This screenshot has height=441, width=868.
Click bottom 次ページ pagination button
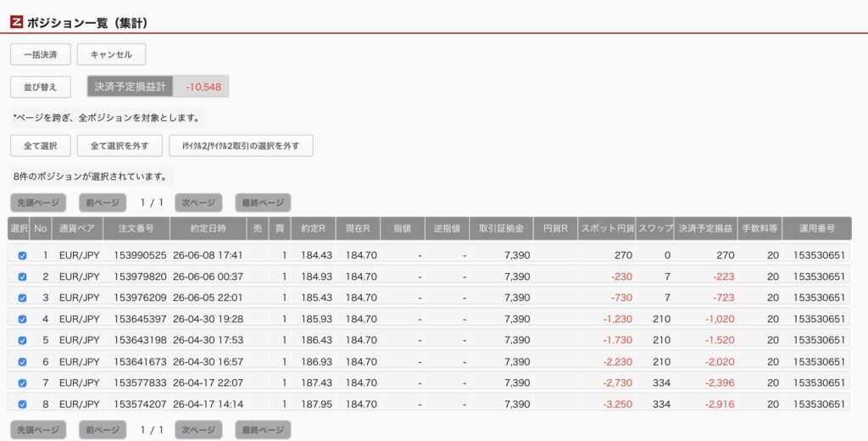point(198,430)
